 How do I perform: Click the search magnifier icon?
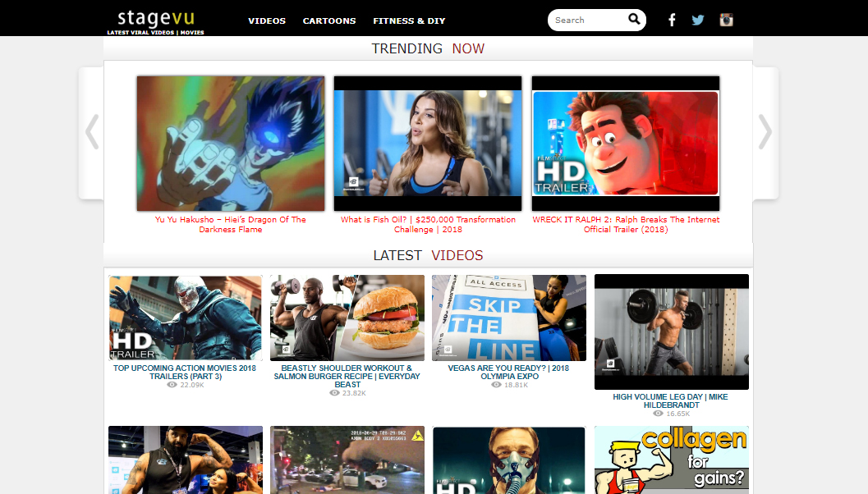[635, 20]
